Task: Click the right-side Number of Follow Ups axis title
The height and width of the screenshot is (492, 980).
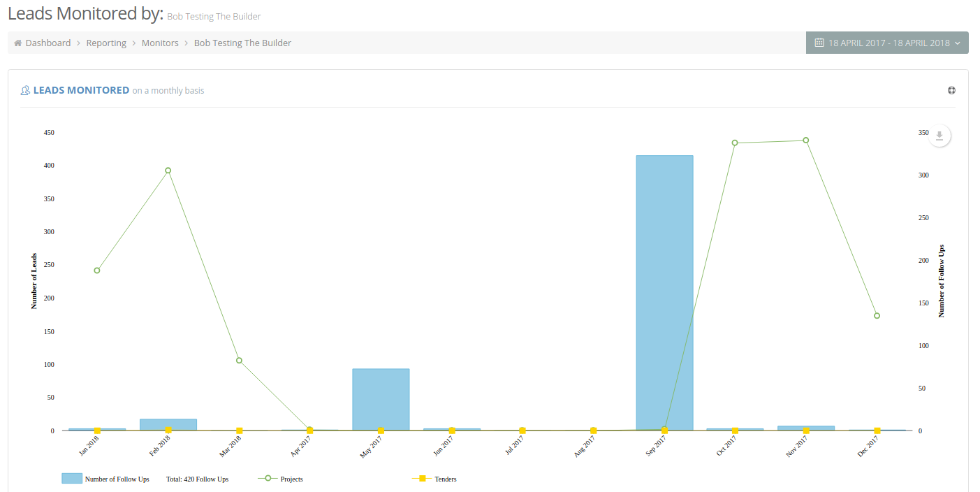Action: click(x=941, y=281)
